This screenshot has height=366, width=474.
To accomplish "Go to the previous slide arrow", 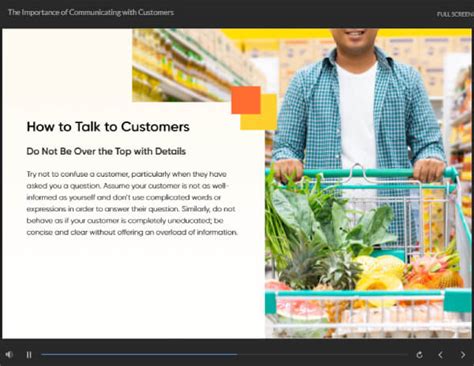I will pyautogui.click(x=440, y=355).
